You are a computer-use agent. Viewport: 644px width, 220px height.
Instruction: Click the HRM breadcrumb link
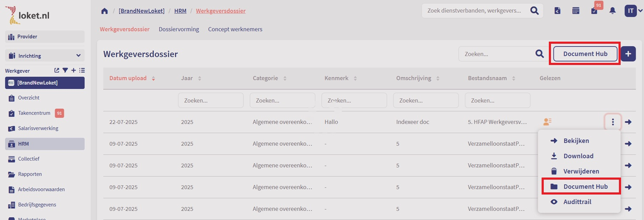[x=180, y=11]
